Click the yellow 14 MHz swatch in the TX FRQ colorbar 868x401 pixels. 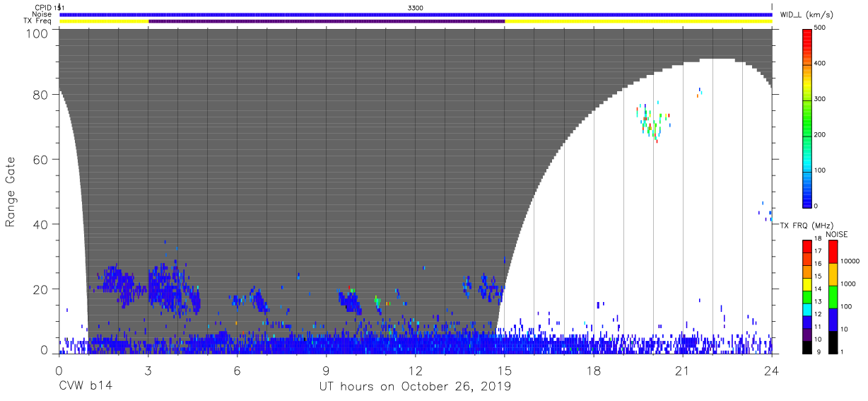coord(807,283)
